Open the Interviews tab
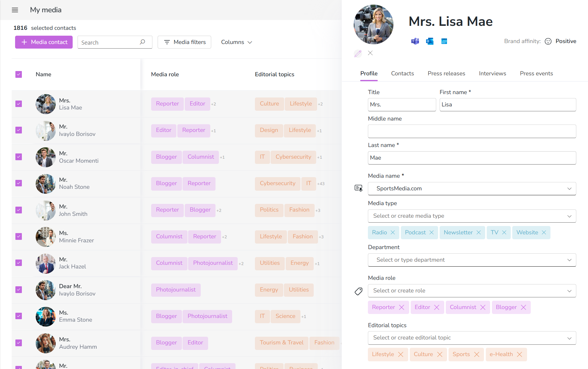This screenshot has height=369, width=588. point(492,73)
